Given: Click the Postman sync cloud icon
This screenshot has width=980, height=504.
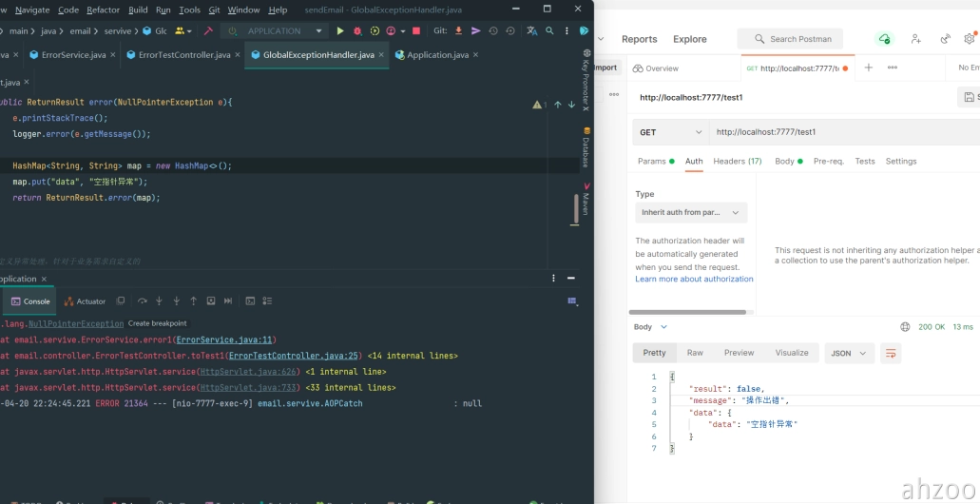Looking at the screenshot, I should 885,39.
